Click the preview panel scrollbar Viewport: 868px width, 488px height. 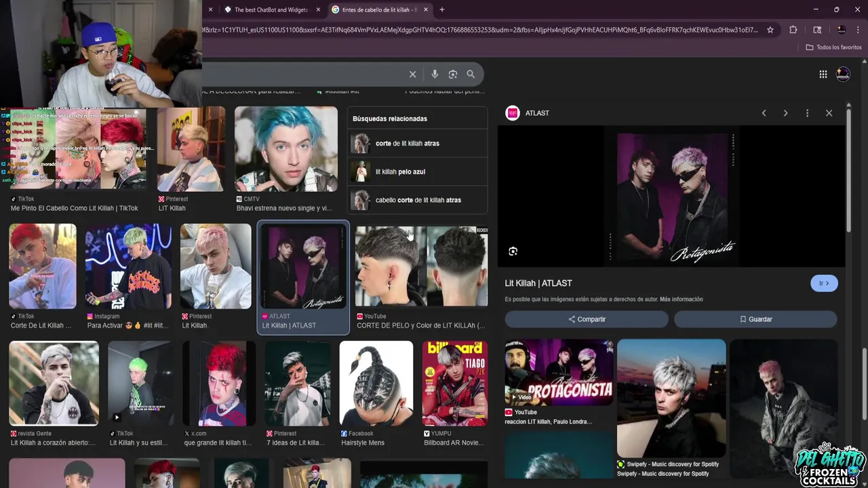tap(848, 169)
